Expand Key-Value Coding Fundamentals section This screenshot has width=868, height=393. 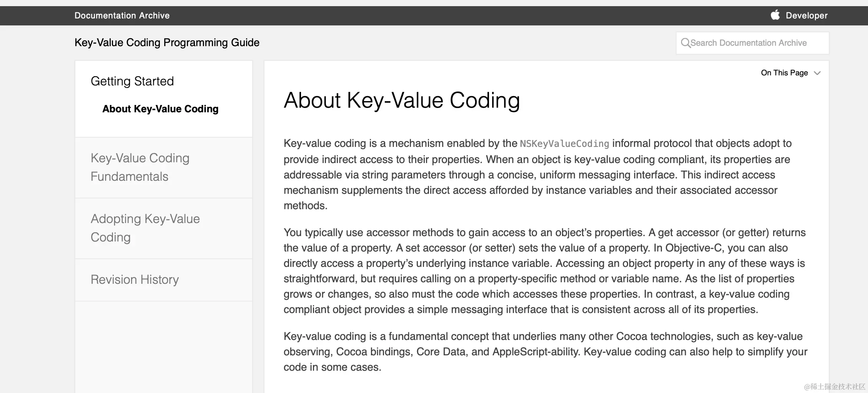(x=164, y=167)
